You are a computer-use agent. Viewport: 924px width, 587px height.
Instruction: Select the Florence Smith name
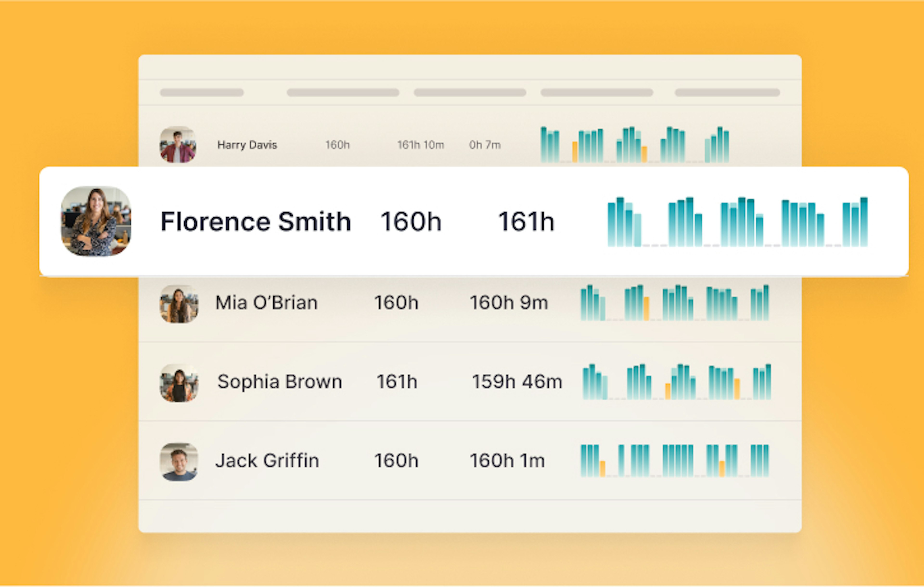[x=256, y=221]
